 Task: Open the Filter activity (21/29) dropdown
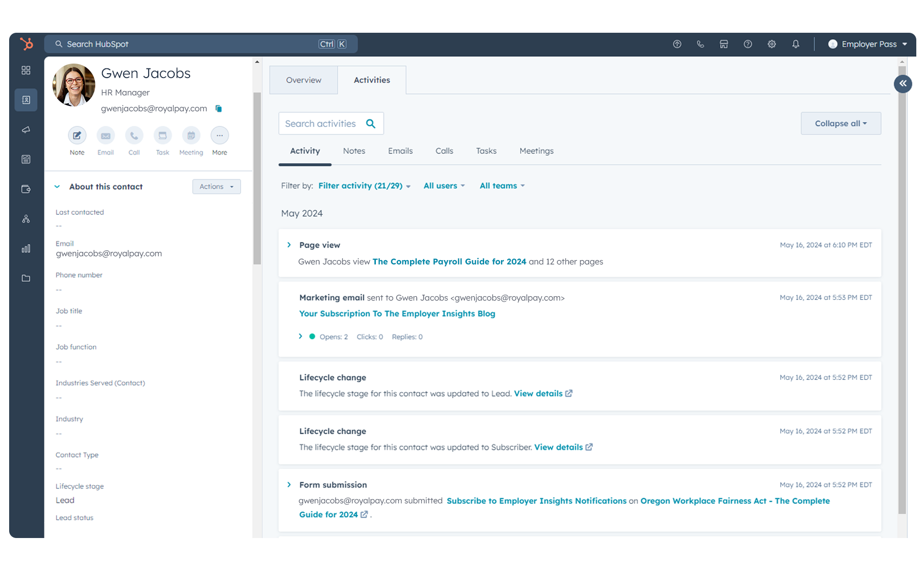click(364, 185)
